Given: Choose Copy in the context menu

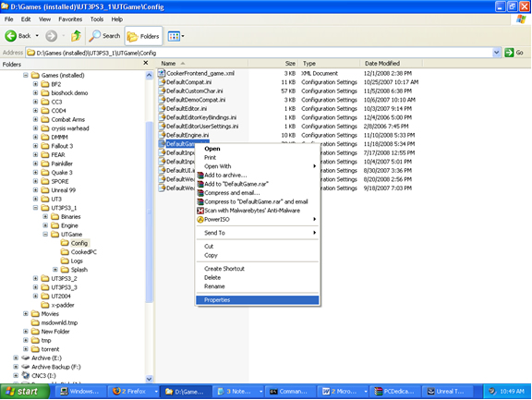Looking at the screenshot, I should [x=258, y=255].
